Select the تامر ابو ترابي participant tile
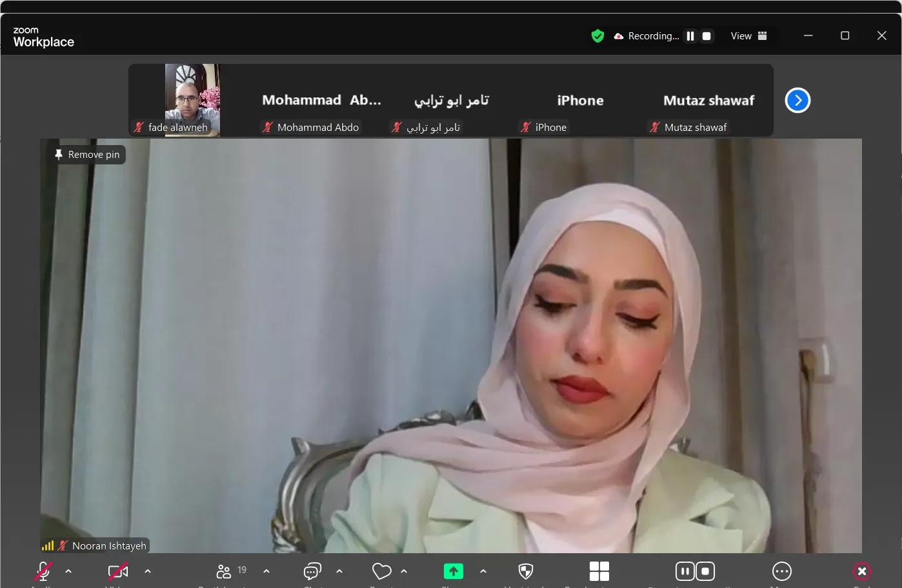902x588 pixels. [451, 100]
